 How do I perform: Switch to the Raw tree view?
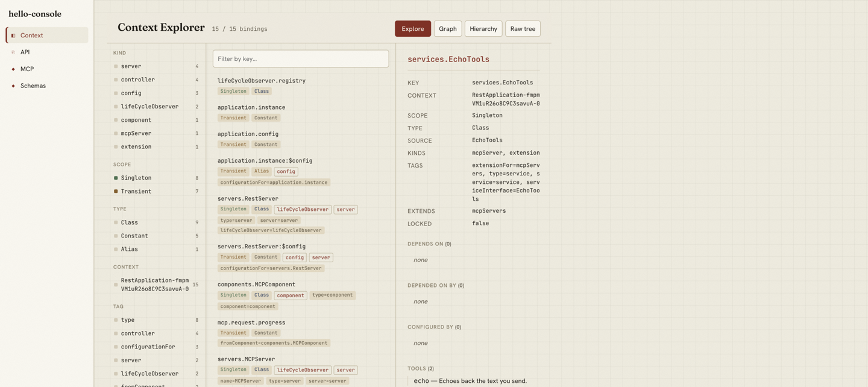(523, 28)
